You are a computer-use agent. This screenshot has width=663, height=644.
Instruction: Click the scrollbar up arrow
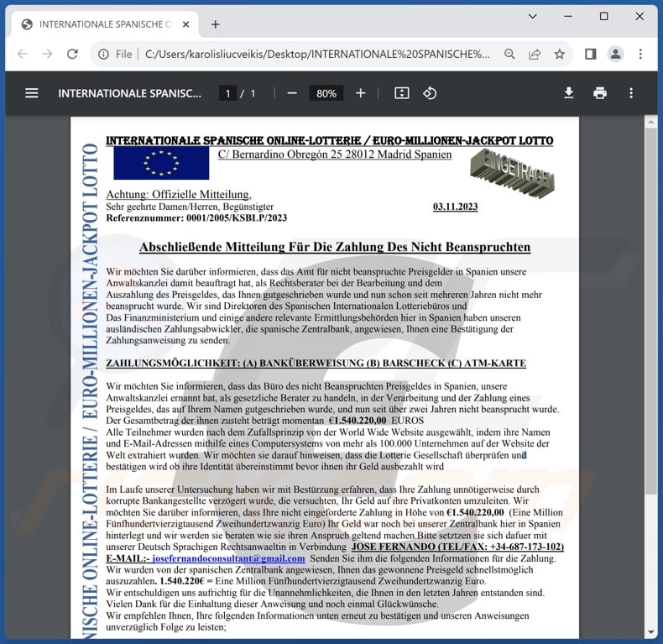(651, 123)
